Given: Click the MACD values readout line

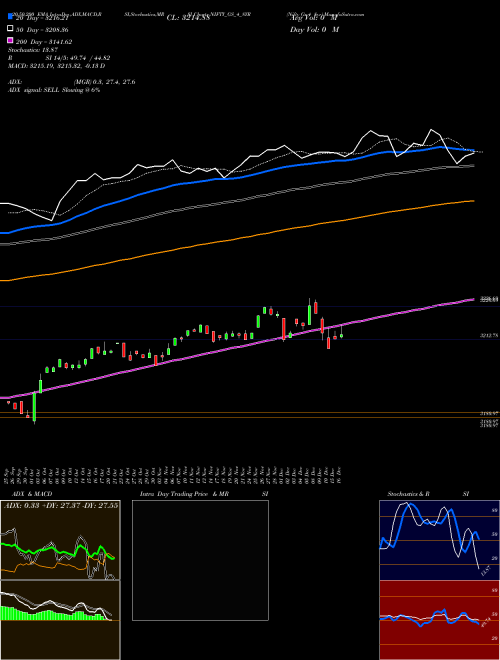Looking at the screenshot, I should coord(56,66).
